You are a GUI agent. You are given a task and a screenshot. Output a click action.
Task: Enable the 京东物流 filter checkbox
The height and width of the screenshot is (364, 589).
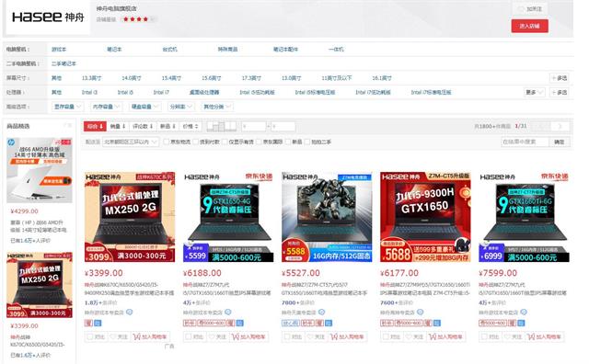pyautogui.click(x=166, y=142)
